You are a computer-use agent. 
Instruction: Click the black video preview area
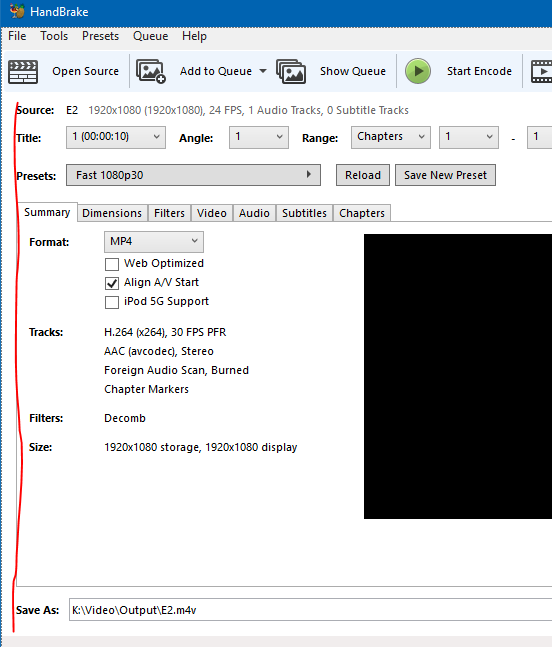[458, 376]
